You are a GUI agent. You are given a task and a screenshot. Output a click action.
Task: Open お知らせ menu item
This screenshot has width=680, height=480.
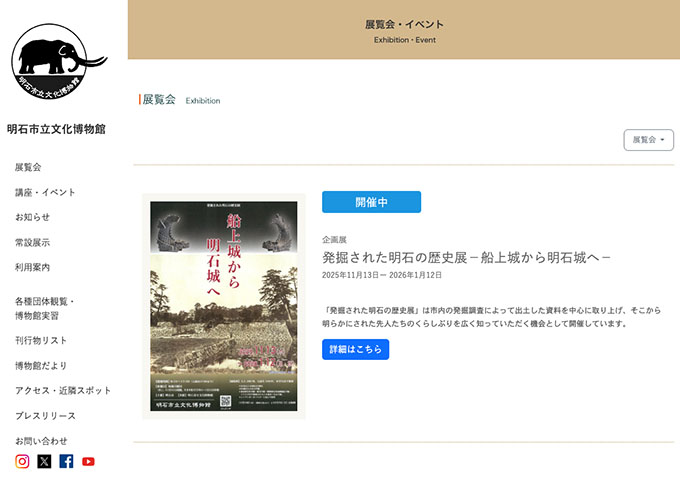pyautogui.click(x=33, y=217)
